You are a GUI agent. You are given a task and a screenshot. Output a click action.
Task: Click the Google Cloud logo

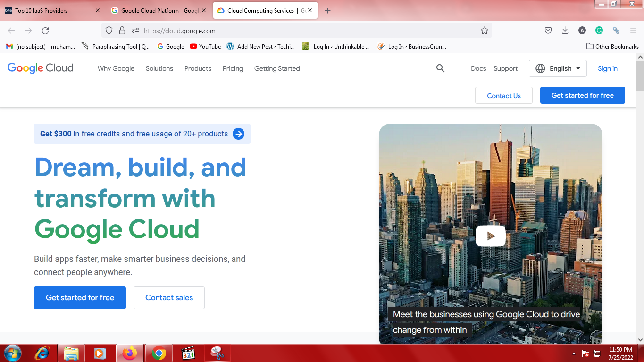click(41, 68)
